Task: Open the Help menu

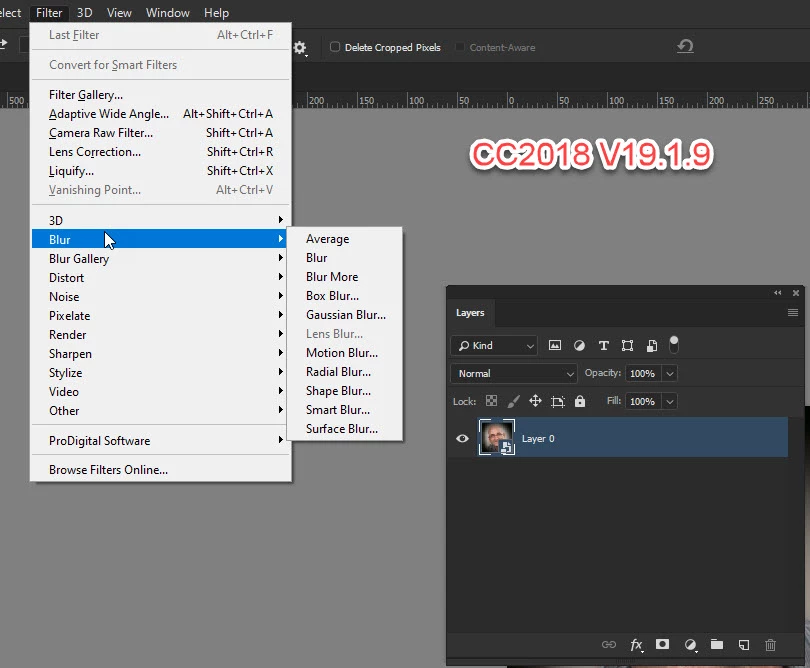Action: (x=216, y=12)
